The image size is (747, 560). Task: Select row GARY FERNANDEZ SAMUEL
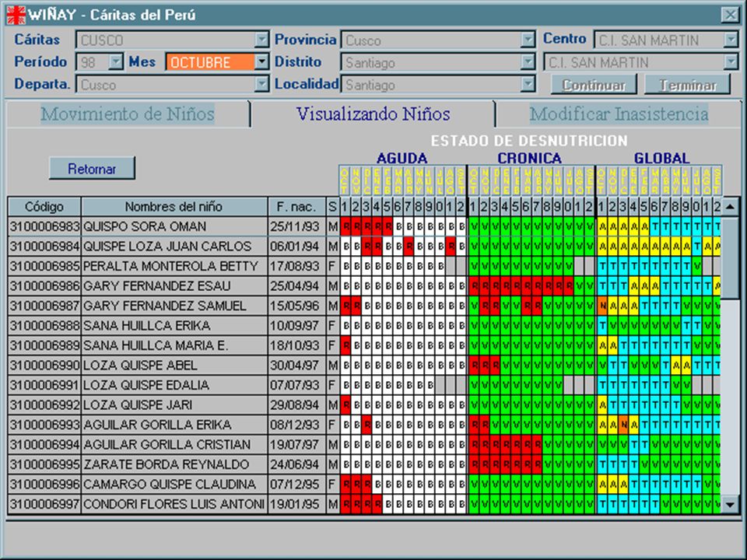click(x=364, y=306)
